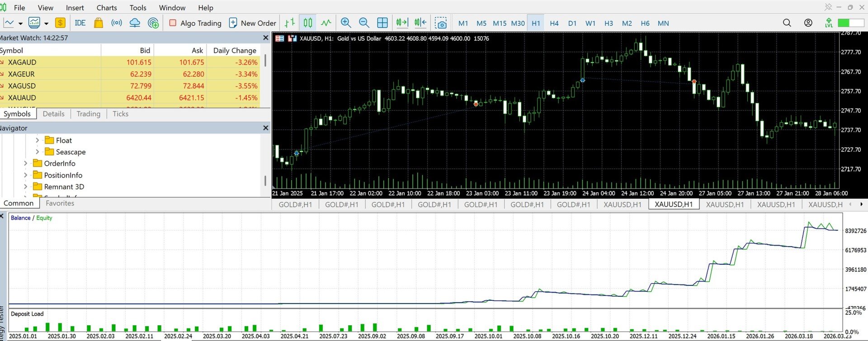The width and height of the screenshot is (868, 341).
Task: Click the new chart line icon
Action: [9, 23]
